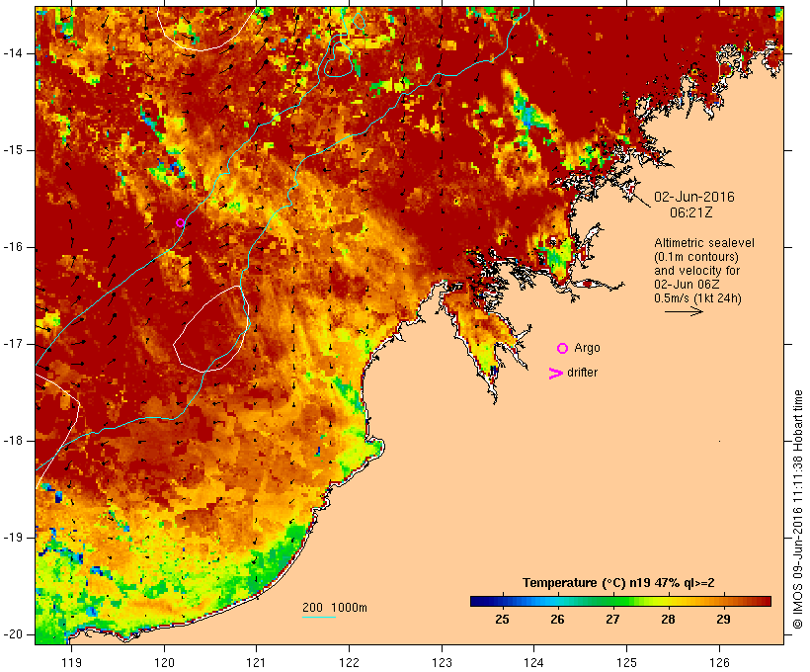Screen dimensions: 810x672
Task: Click the temperature color bar legend
Action: (620, 601)
